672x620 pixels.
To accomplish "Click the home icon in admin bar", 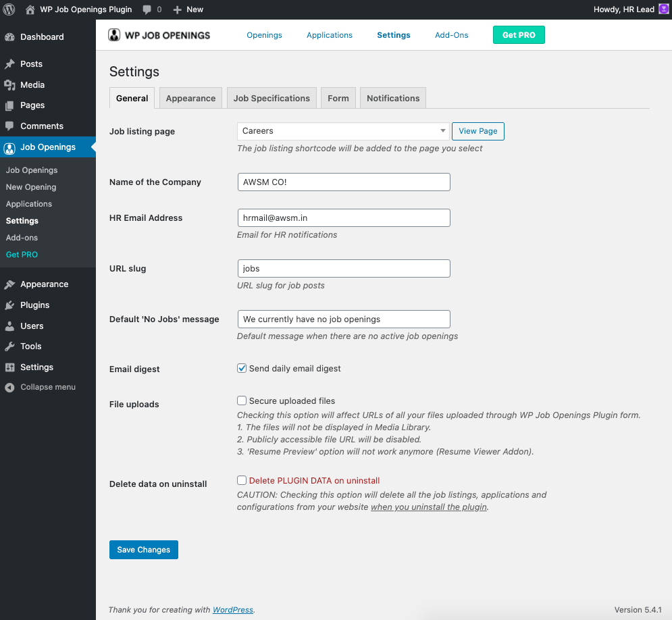I will pos(30,9).
